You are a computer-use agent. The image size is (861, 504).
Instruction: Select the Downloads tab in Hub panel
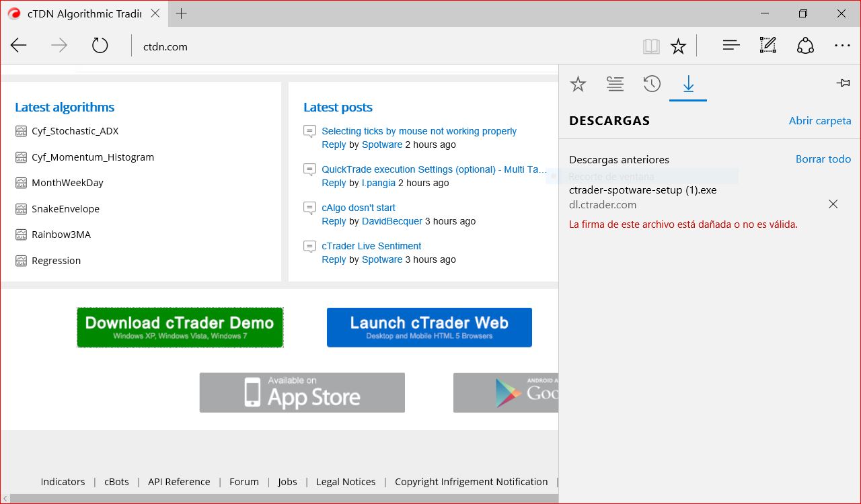click(688, 84)
